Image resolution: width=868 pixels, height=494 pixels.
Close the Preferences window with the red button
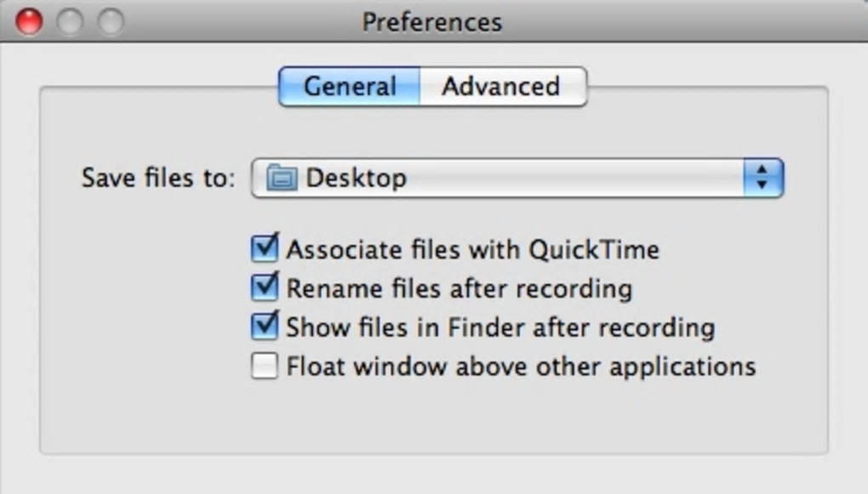pos(30,22)
